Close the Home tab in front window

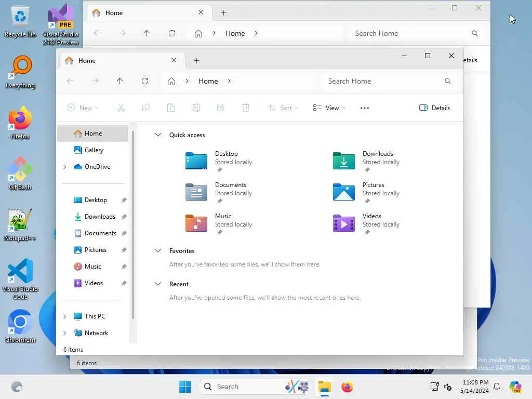tap(174, 60)
